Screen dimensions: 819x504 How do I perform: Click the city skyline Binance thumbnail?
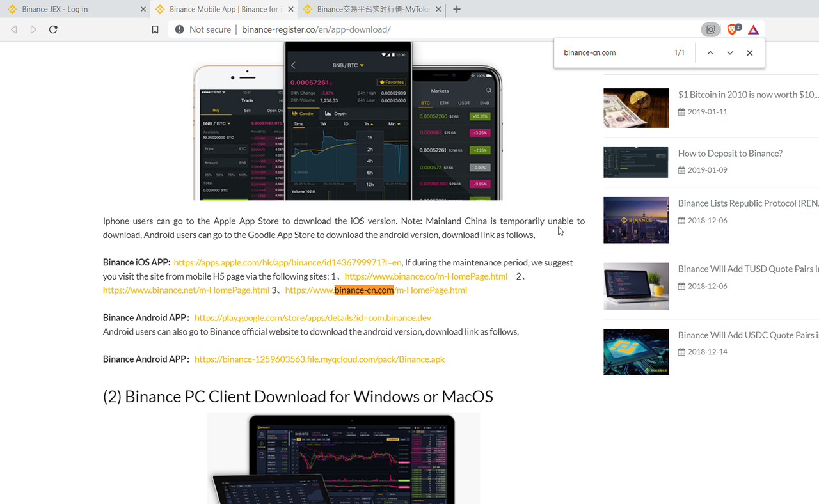pyautogui.click(x=636, y=220)
